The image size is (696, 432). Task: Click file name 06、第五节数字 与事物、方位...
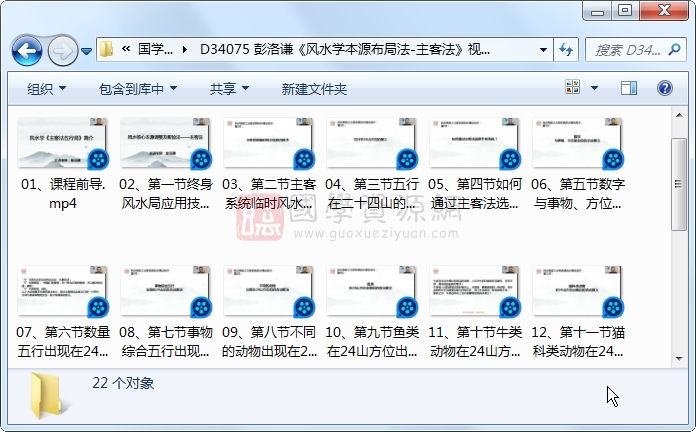[577, 193]
